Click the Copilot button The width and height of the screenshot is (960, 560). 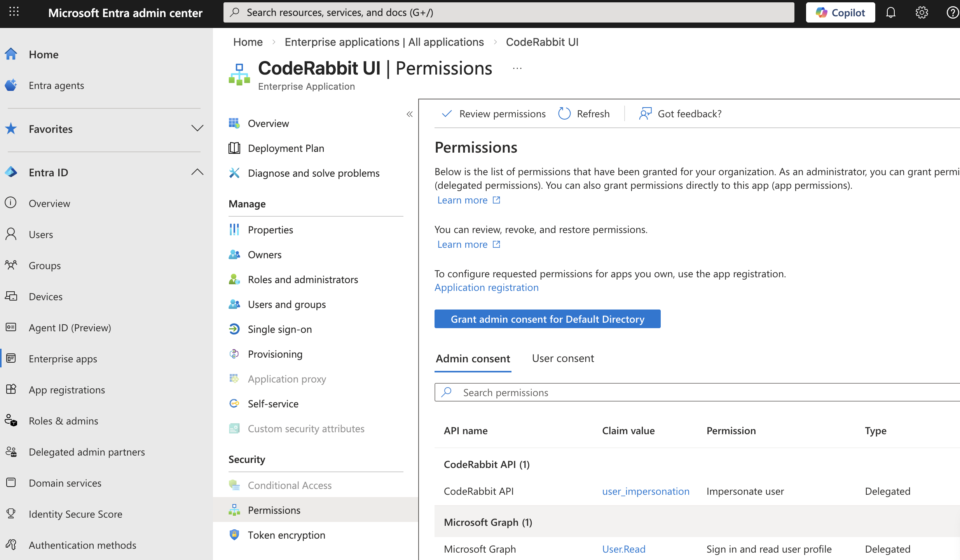pos(840,12)
